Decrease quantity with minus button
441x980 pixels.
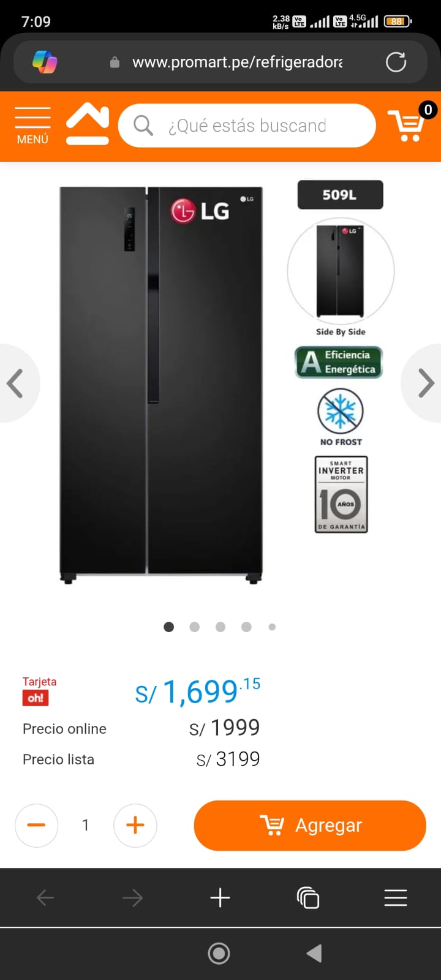37,825
